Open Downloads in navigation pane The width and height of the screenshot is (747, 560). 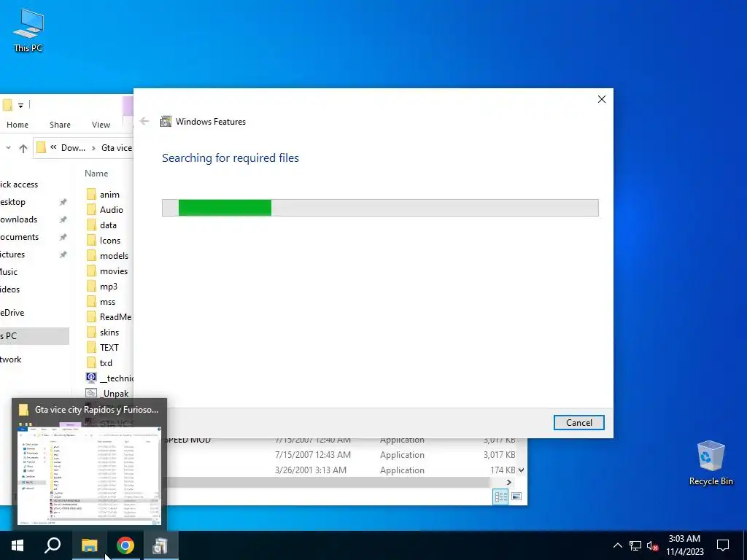coord(18,219)
